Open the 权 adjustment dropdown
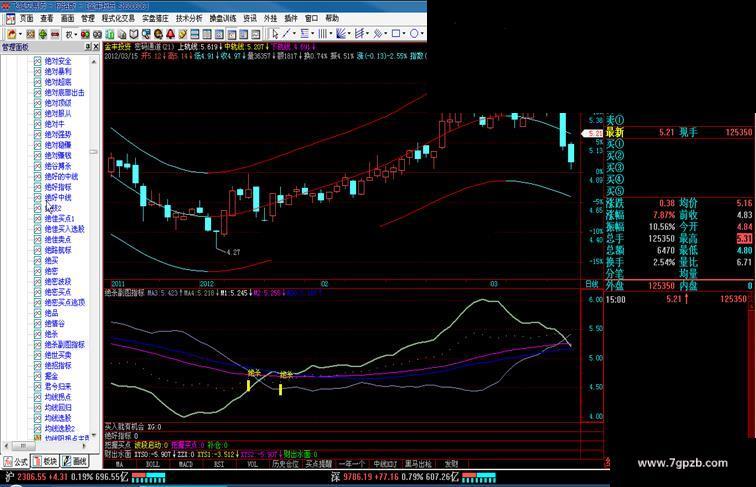Image resolution: width=756 pixels, height=487 pixels. (71, 34)
